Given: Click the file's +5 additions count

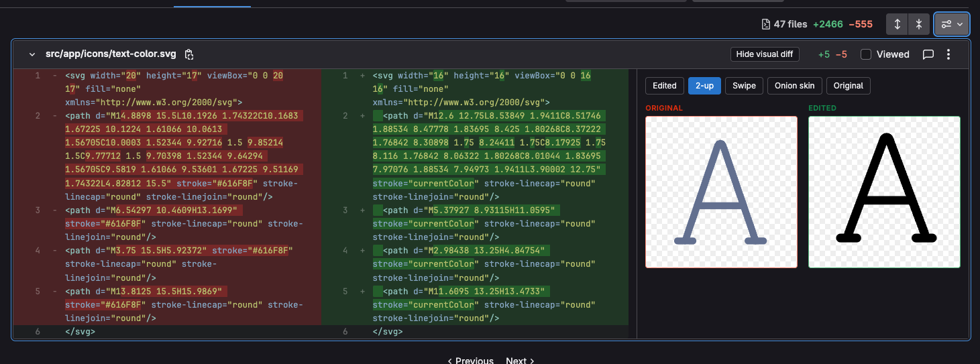Looking at the screenshot, I should click(x=824, y=54).
